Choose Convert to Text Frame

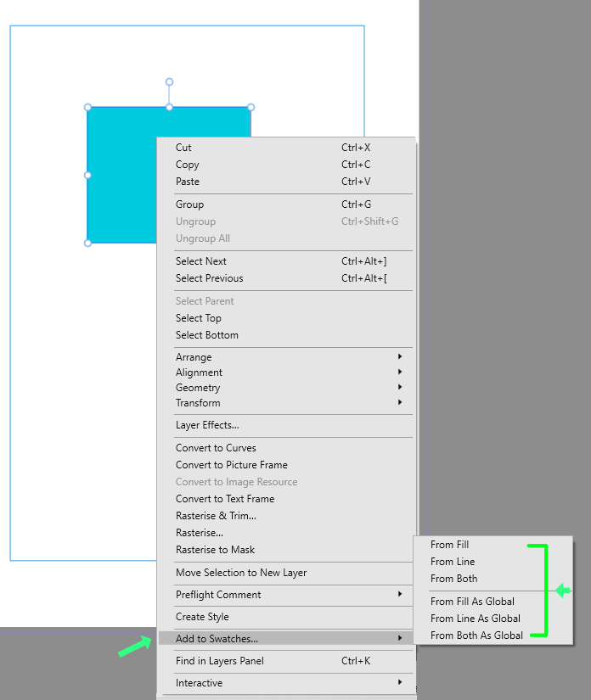[286, 499]
